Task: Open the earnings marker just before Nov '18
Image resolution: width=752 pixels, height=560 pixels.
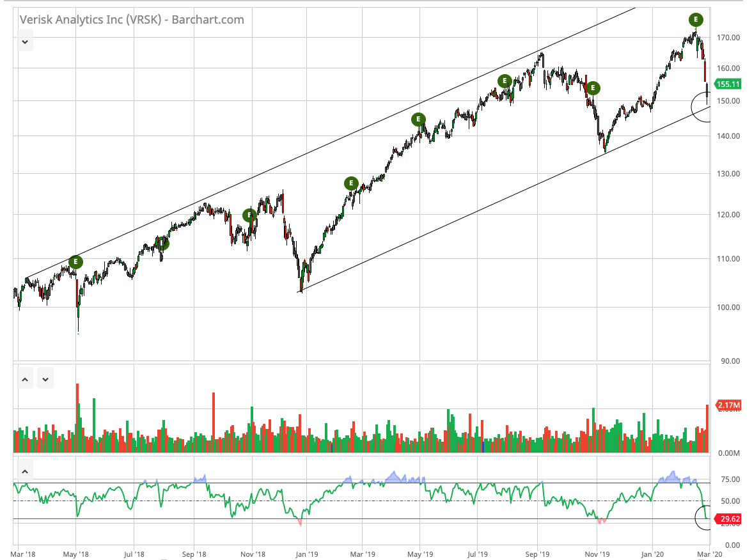Action: tap(249, 215)
